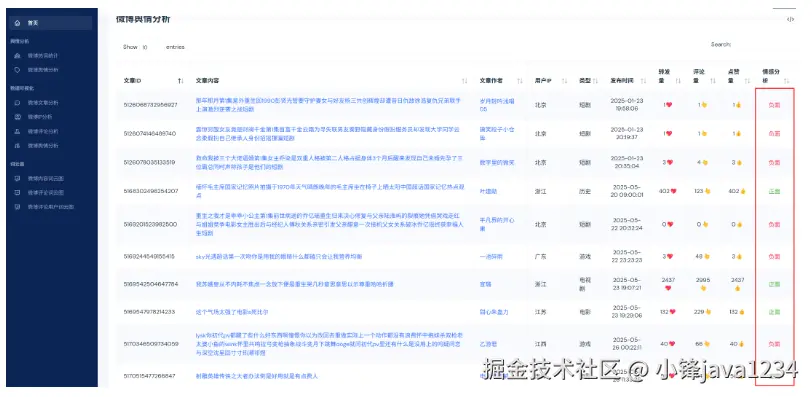Open the 首页 home icon in sidebar
The height and width of the screenshot is (397, 812).
pos(18,23)
